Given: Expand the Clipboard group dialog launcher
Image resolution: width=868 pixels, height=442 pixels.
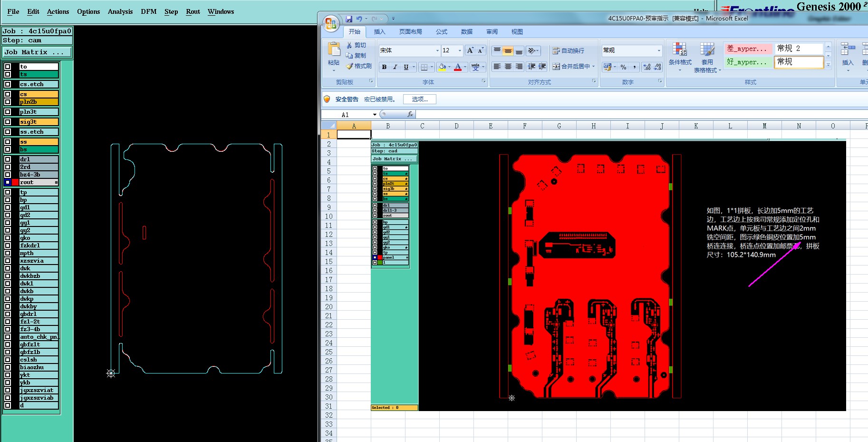Looking at the screenshot, I should coord(371,81).
